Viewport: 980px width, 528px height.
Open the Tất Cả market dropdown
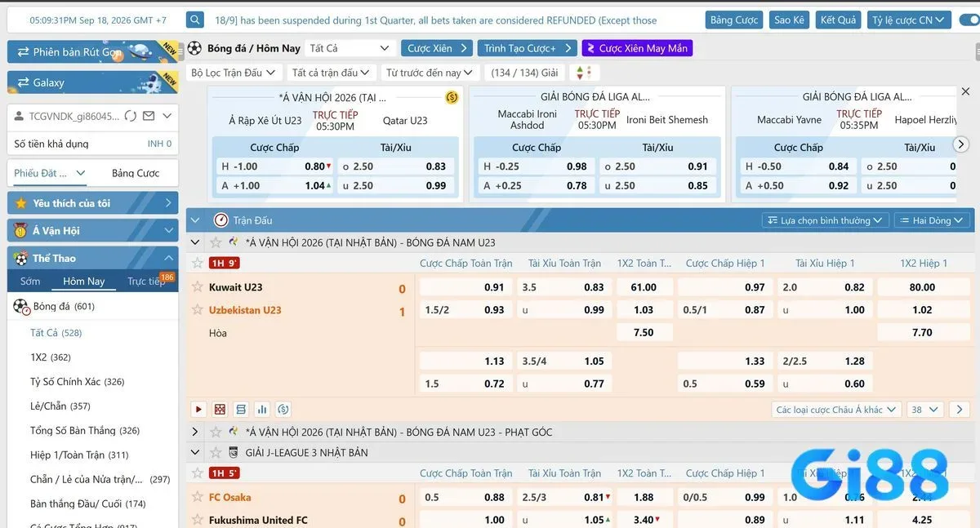(x=352, y=48)
